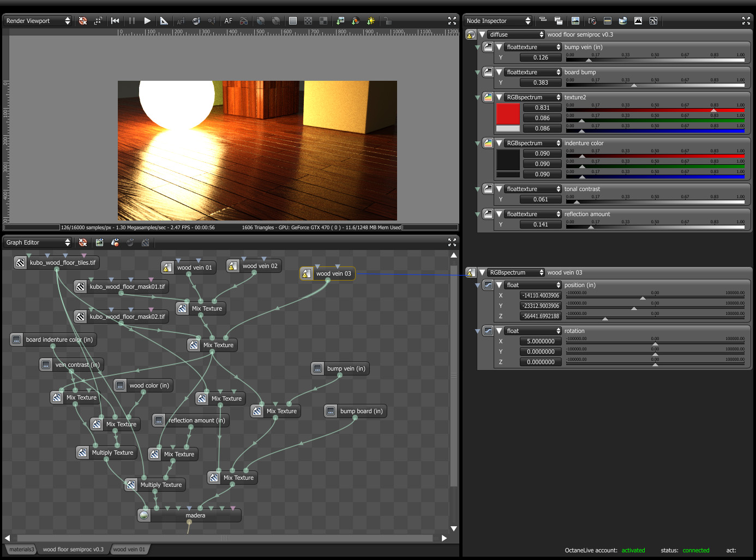Collapse the wood vein 03 inspector node
Screen dimensions: 756x560
pos(482,272)
